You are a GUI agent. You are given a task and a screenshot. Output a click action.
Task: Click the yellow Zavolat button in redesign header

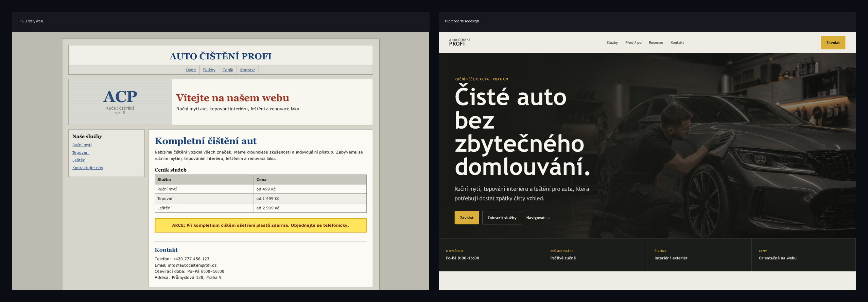(x=833, y=43)
